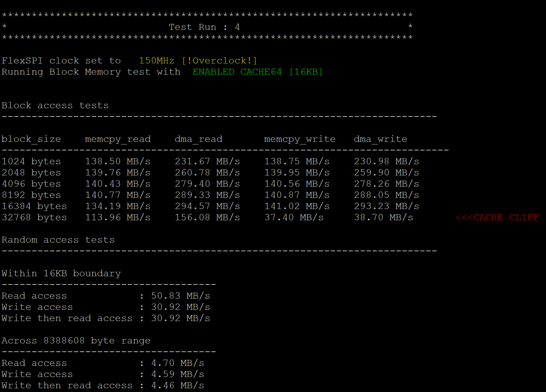Click the "32768 bytes" row label
This screenshot has height=392, width=546.
pos(34,218)
